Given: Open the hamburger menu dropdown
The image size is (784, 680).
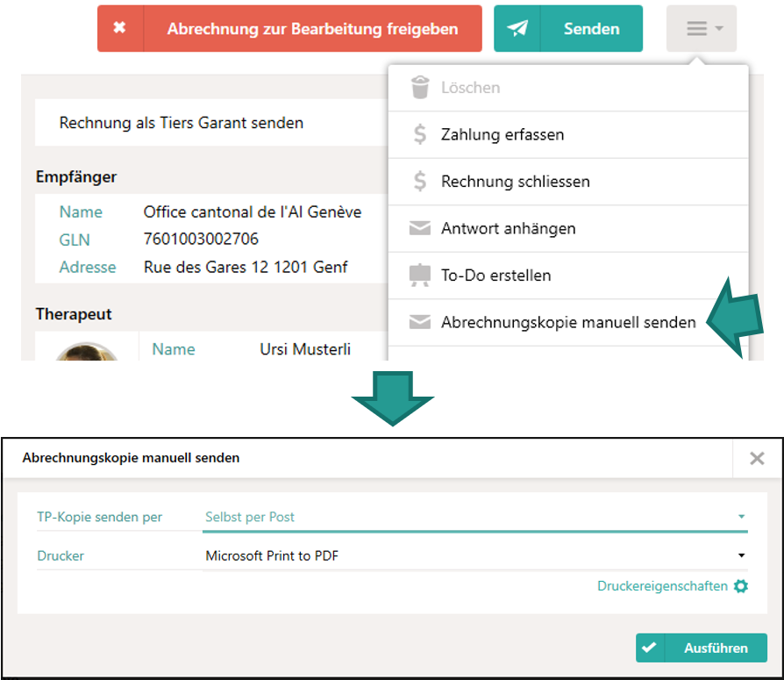Looking at the screenshot, I should pos(702,29).
